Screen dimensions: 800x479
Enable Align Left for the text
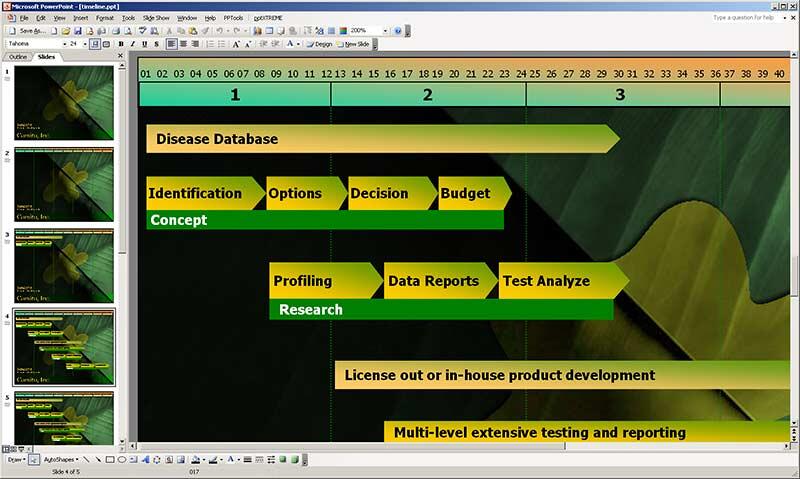coord(171,44)
